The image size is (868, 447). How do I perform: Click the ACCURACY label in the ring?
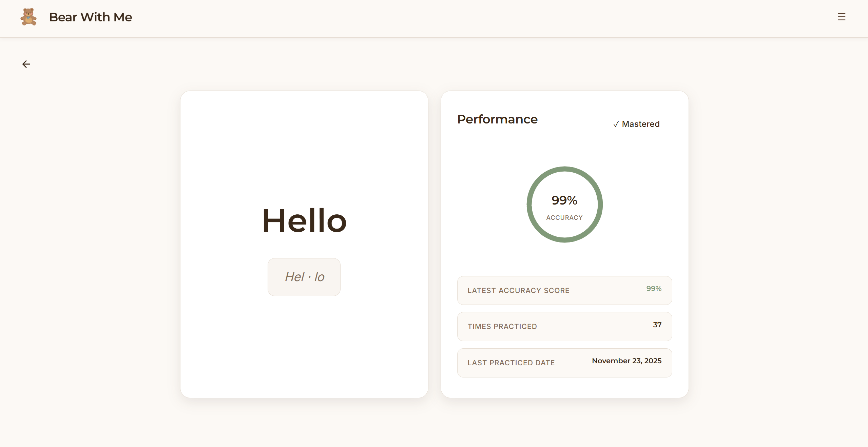tap(564, 218)
